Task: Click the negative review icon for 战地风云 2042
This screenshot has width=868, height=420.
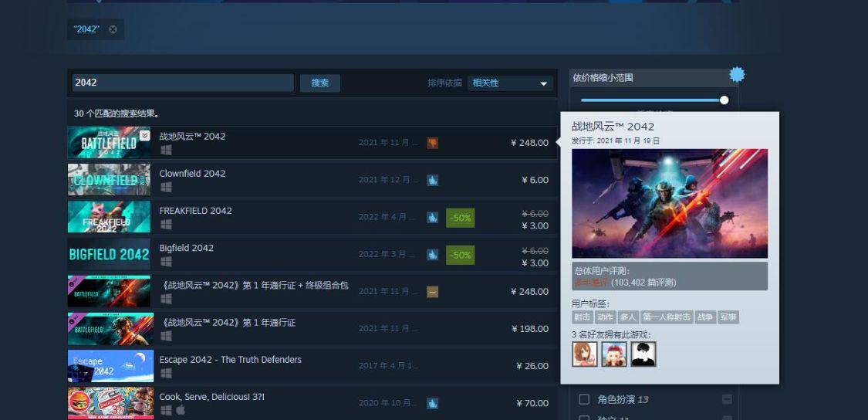Action: tap(432, 143)
